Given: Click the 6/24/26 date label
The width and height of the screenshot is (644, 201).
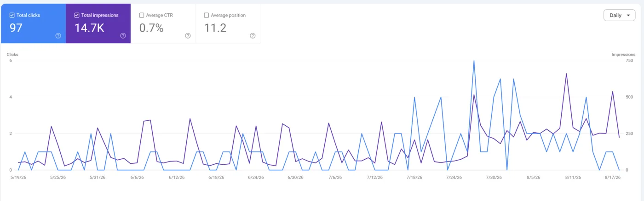Looking at the screenshot, I should coord(256,177).
